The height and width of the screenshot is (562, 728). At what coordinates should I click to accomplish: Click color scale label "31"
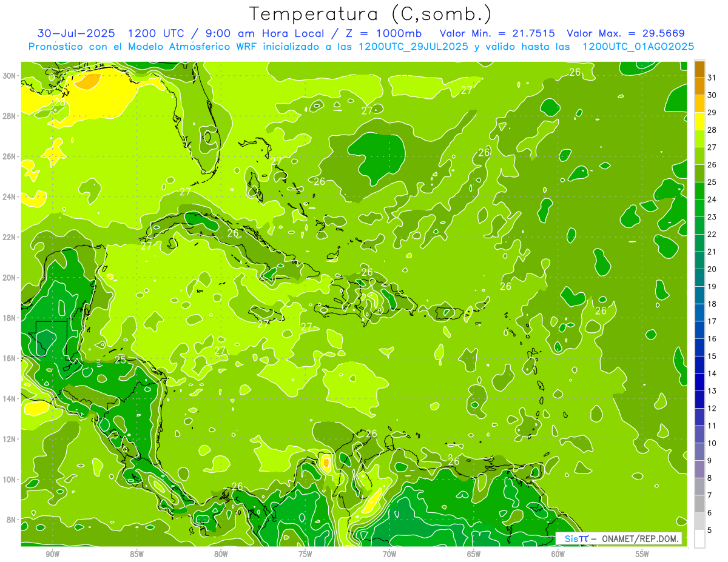coord(712,77)
